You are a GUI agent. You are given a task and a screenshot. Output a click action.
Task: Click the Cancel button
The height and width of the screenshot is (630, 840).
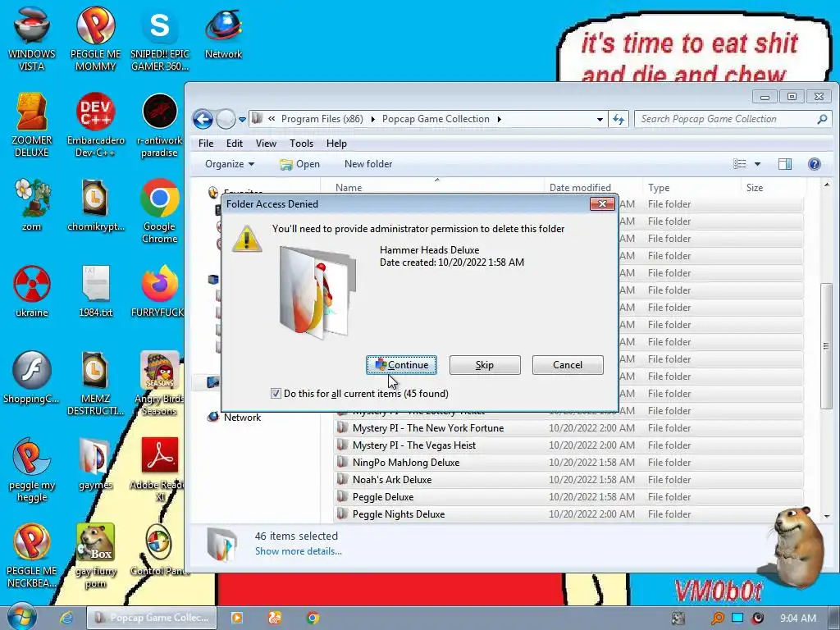click(568, 365)
